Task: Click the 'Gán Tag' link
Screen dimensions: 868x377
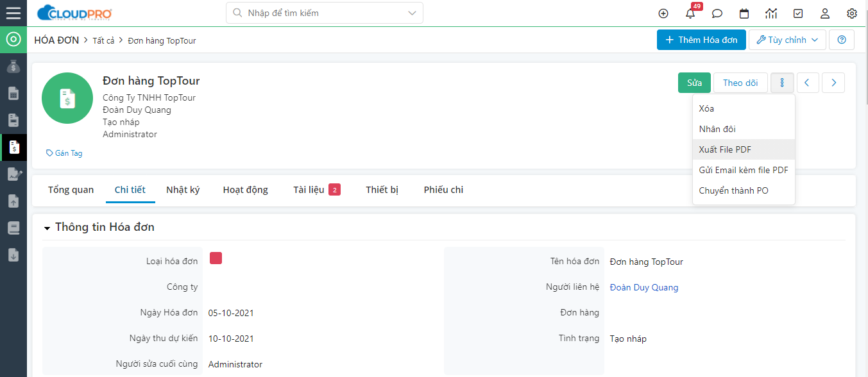Action: pyautogui.click(x=64, y=153)
